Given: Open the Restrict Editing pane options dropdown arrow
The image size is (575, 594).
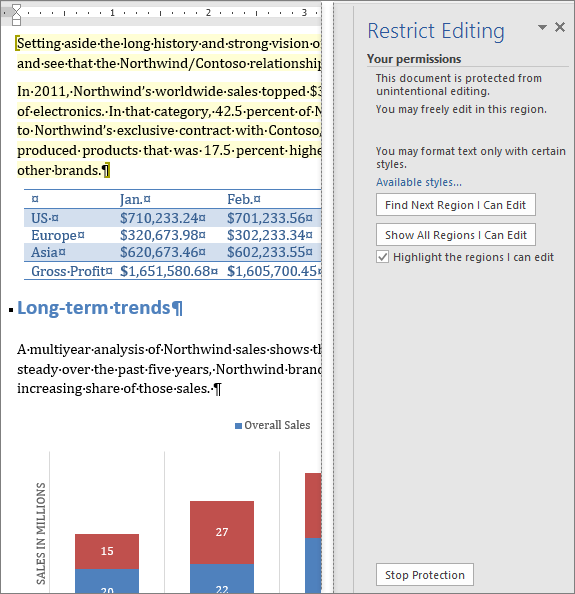Looking at the screenshot, I should coord(542,27).
